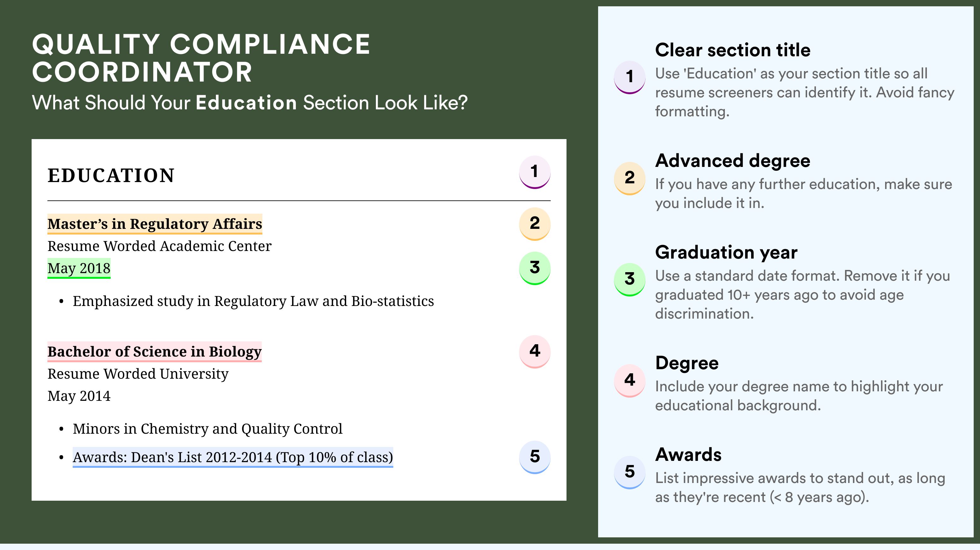Viewport: 980px width, 550px height.
Task: Click the highlighted Dean's List awards line
Action: pos(233,457)
